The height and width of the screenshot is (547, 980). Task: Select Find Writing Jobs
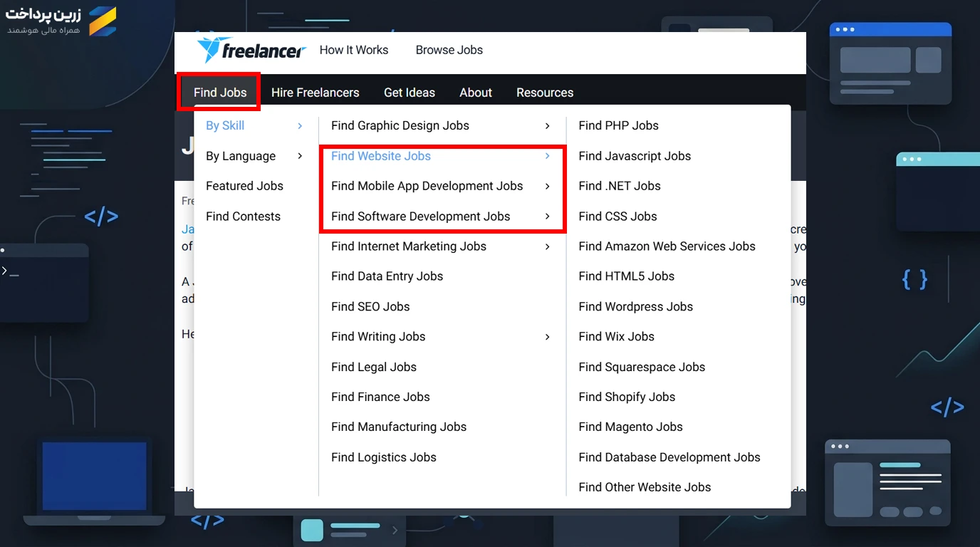(378, 337)
